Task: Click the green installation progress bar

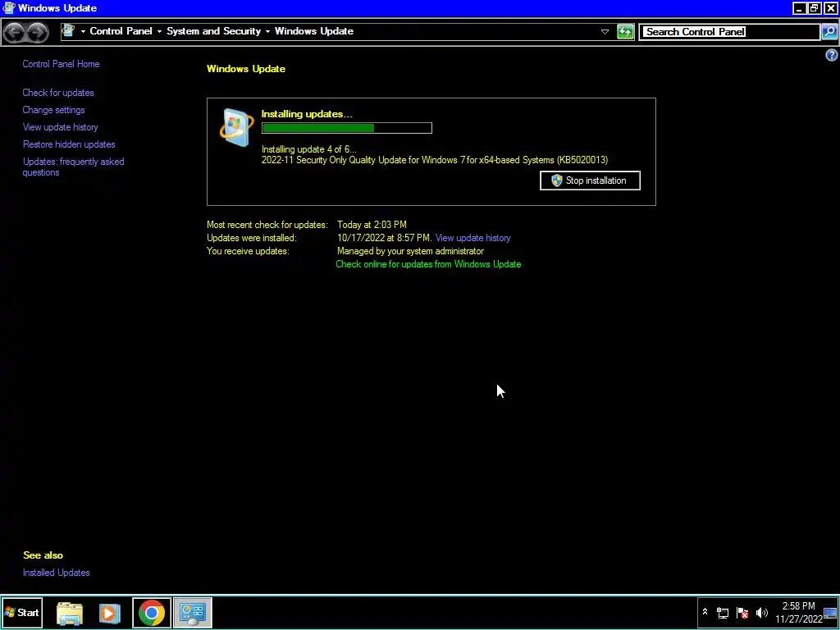Action: [347, 128]
